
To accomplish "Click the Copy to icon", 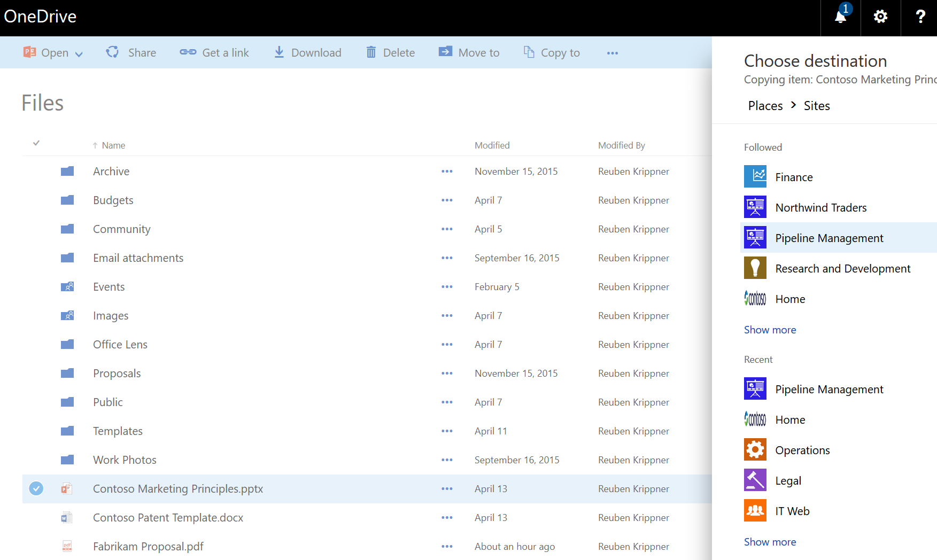I will [x=529, y=52].
